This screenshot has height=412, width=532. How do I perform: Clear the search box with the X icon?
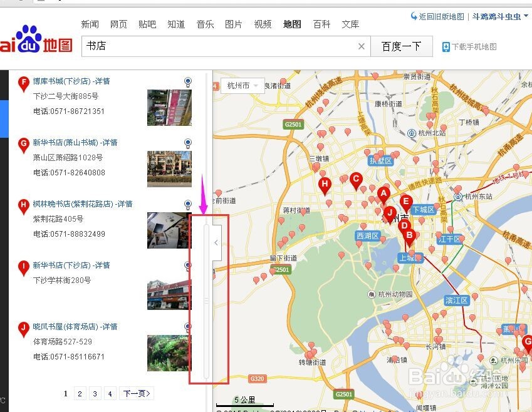362,46
